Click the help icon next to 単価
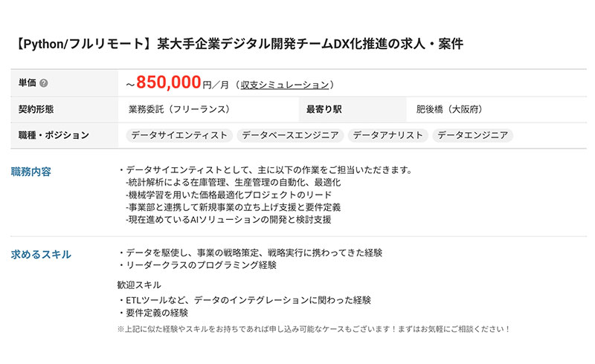Screen dimensions: 595x364 (x=44, y=83)
